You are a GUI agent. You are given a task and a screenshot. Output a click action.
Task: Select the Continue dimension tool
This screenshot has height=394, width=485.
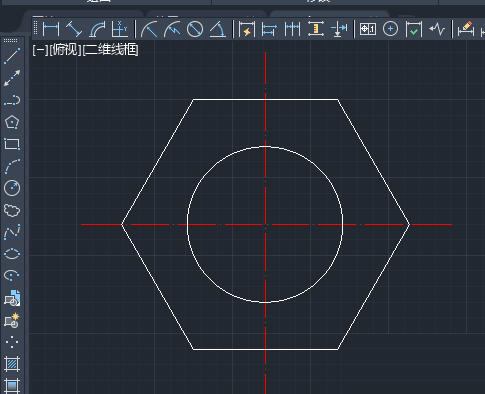click(292, 29)
